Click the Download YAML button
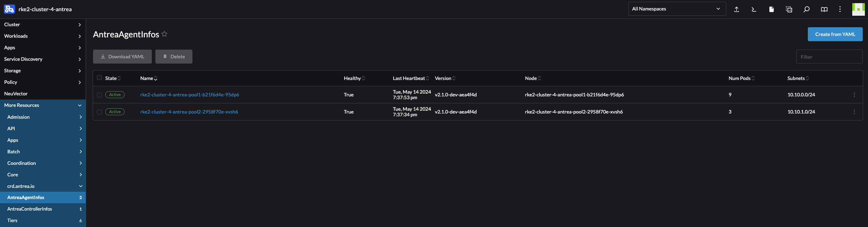 coord(122,57)
